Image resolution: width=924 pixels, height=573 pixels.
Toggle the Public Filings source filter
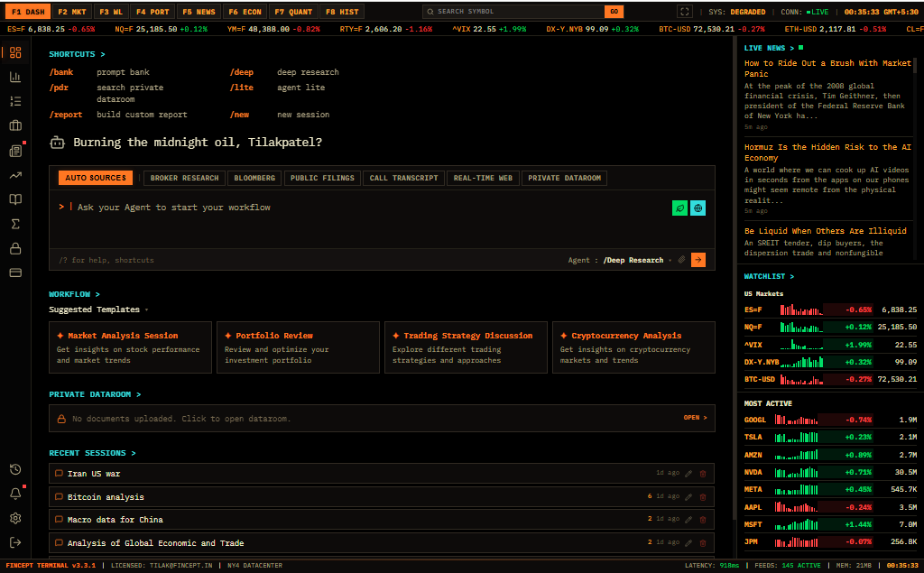pyautogui.click(x=322, y=178)
